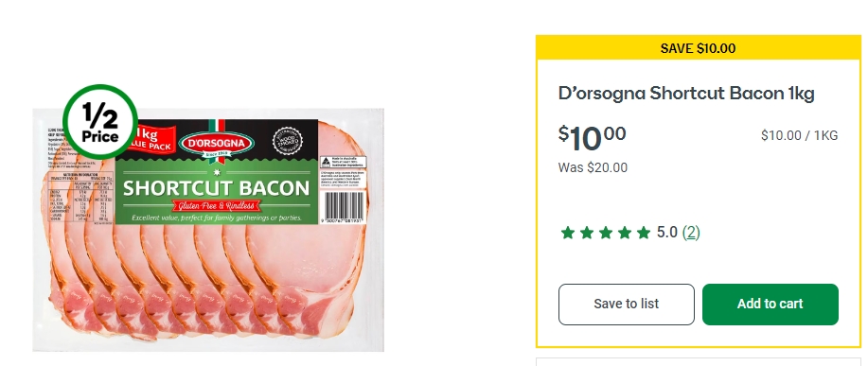Viewport: 868px width, 366px height.
Task: Click the 5.0 rating score
Action: pyautogui.click(x=667, y=233)
